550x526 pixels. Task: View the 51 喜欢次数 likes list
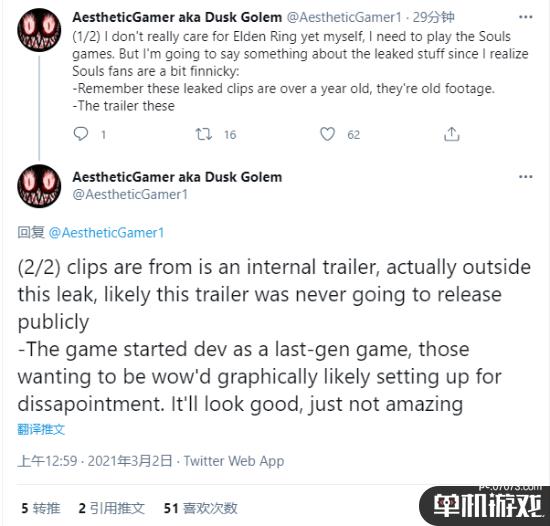pos(201,508)
